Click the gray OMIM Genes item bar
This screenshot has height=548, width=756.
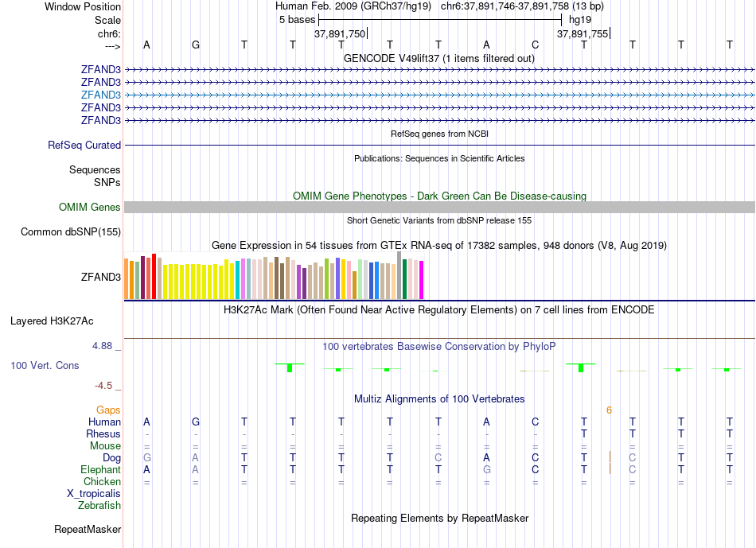click(x=440, y=208)
